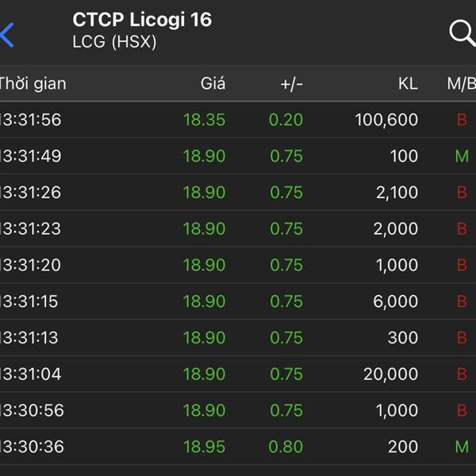Sort by Giá column header
The width and height of the screenshot is (476, 476).
pos(213,83)
